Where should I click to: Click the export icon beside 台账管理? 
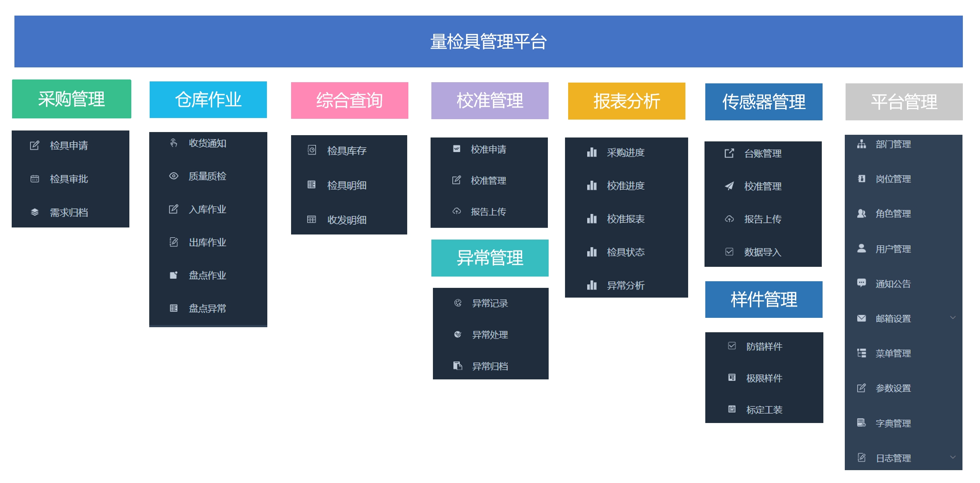(729, 153)
